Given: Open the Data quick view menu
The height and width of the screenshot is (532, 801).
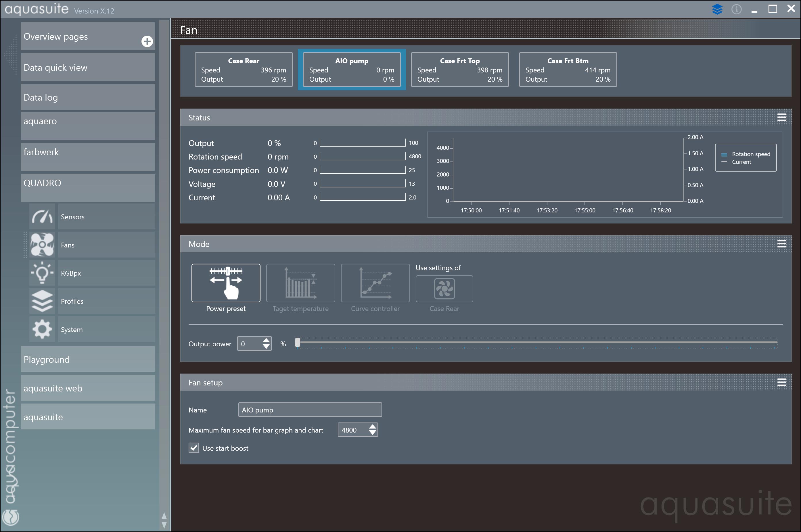Looking at the screenshot, I should [x=88, y=67].
